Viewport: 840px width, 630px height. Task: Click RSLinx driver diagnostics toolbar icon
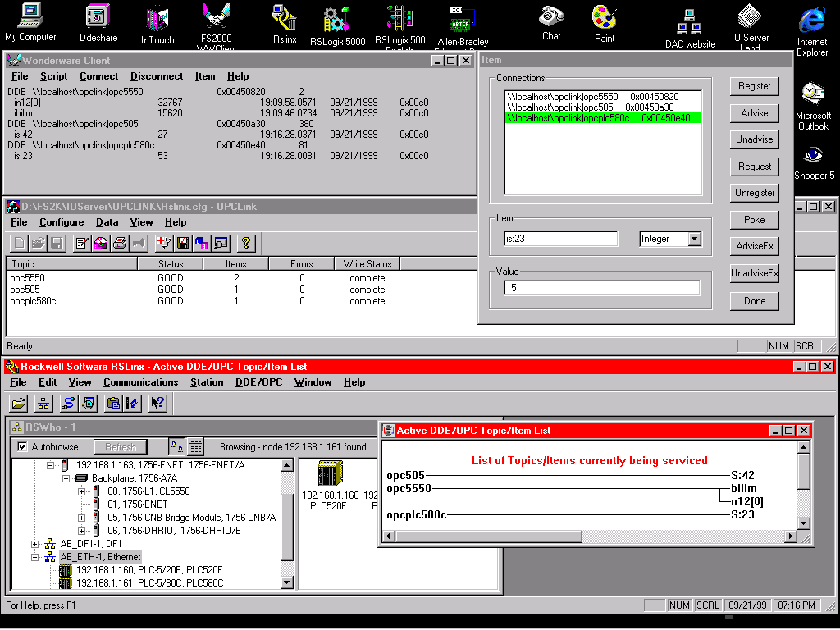click(x=89, y=403)
